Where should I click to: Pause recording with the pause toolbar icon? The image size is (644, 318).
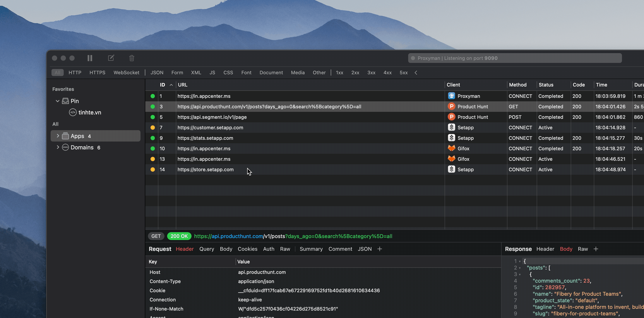pyautogui.click(x=90, y=58)
